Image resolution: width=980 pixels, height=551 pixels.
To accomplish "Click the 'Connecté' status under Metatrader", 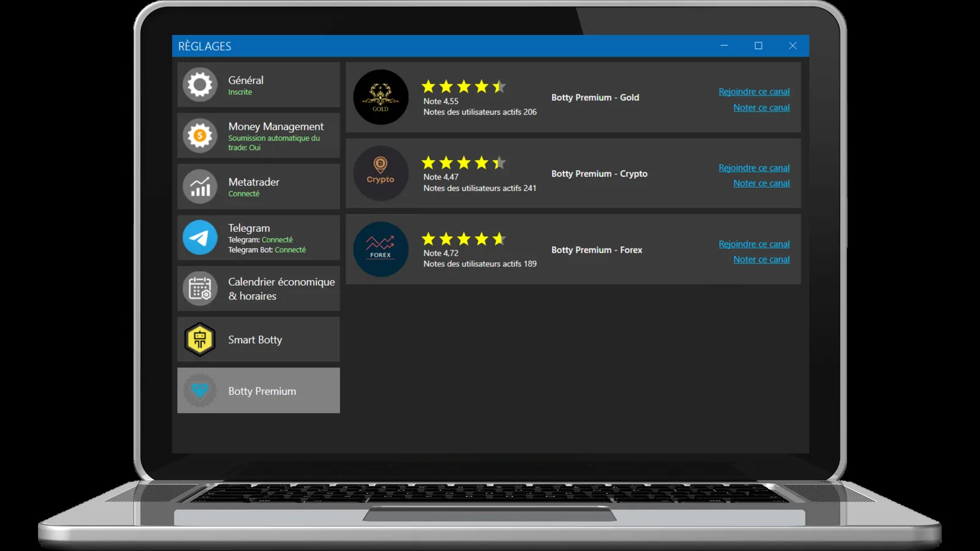I will (x=244, y=194).
